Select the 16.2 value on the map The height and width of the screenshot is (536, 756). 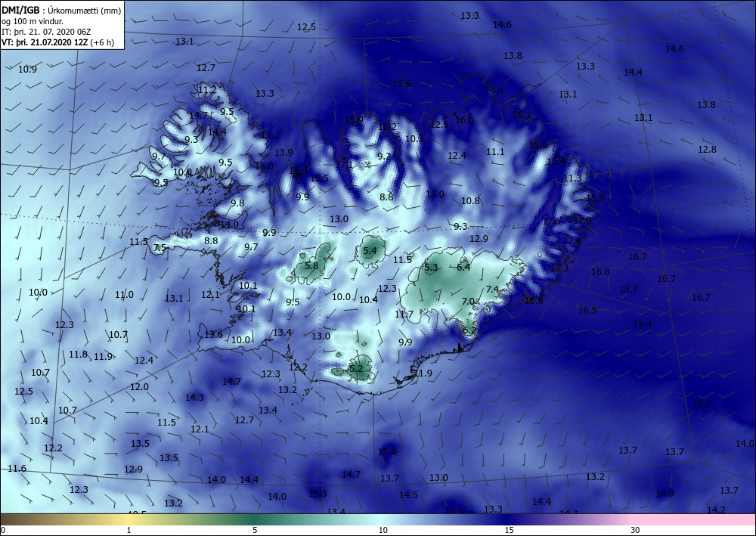[387, 127]
